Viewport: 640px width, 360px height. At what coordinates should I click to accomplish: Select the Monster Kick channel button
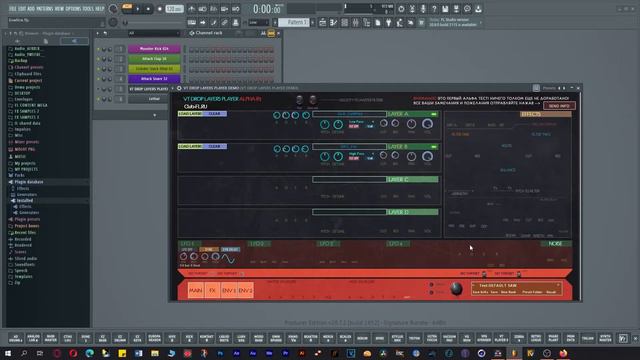154,49
